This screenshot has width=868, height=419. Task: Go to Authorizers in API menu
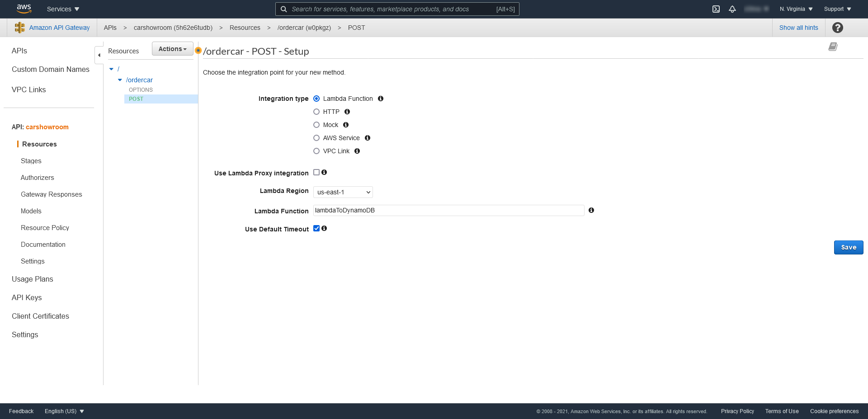(x=38, y=178)
